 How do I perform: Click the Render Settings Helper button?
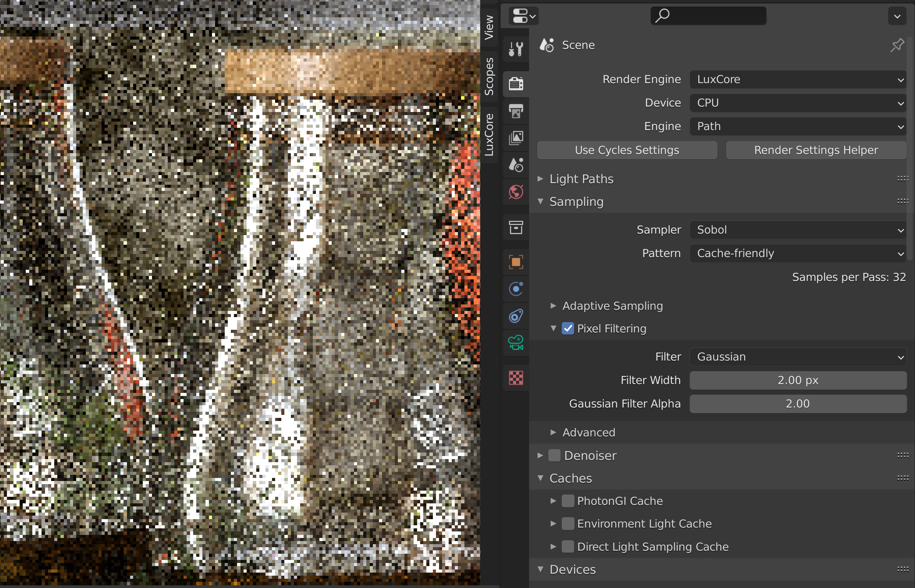816,150
